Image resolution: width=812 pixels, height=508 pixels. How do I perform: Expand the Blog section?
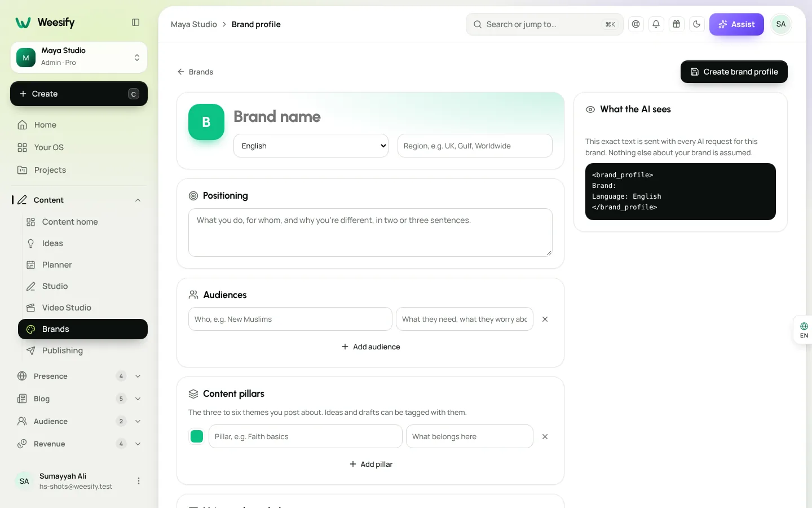pos(79,398)
